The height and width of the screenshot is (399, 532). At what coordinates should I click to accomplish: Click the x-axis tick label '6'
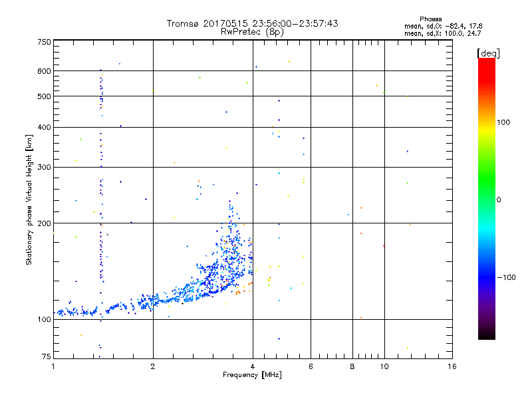(x=311, y=366)
